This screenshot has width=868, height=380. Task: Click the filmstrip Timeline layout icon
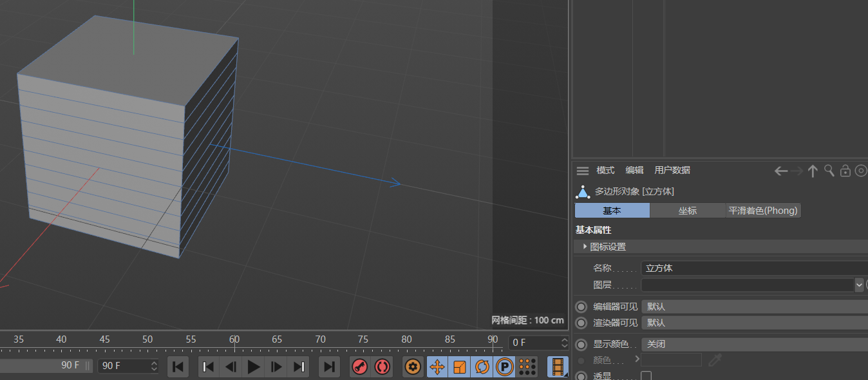[x=558, y=367]
